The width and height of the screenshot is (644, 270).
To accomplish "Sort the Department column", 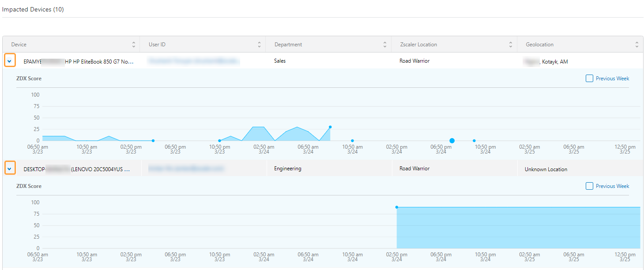I will [x=385, y=44].
